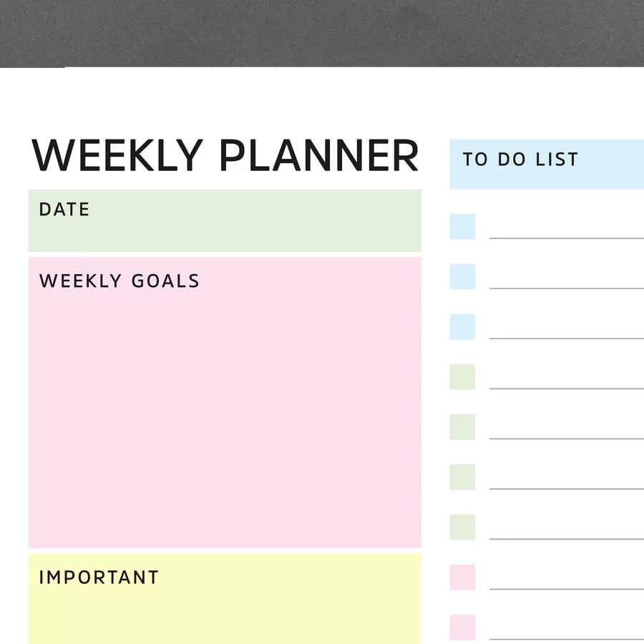Click the fourth to-do writing line
The image size is (644, 644).
click(567, 388)
